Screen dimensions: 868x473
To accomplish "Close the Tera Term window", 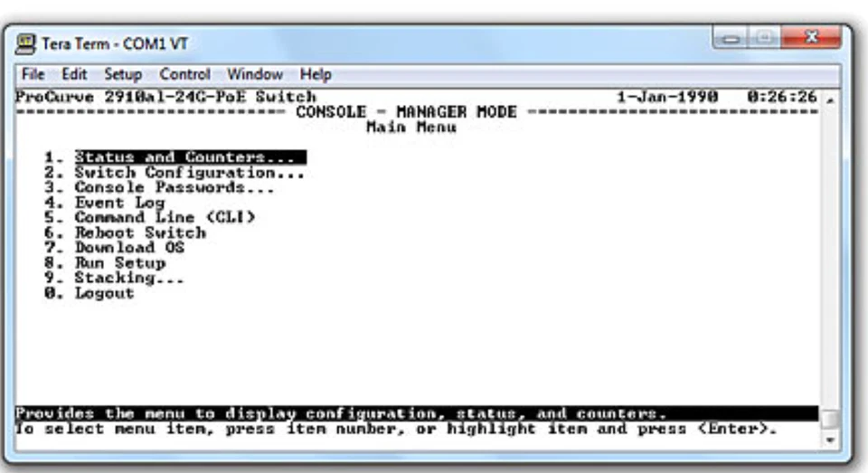I will [x=811, y=38].
